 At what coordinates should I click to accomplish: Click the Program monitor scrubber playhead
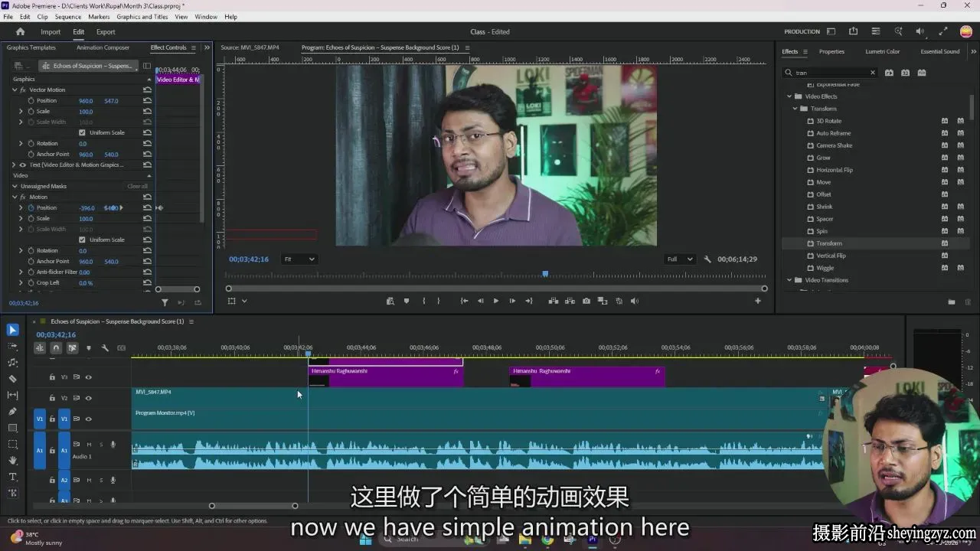pos(545,274)
